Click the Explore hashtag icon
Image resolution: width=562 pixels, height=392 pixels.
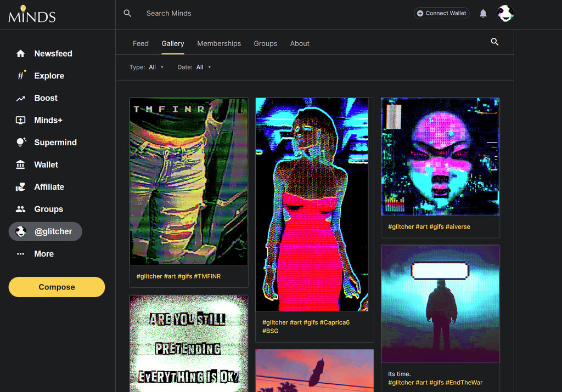20,76
